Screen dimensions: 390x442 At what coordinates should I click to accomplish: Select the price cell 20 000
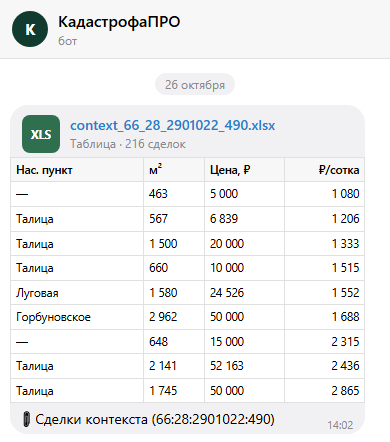[x=244, y=244]
